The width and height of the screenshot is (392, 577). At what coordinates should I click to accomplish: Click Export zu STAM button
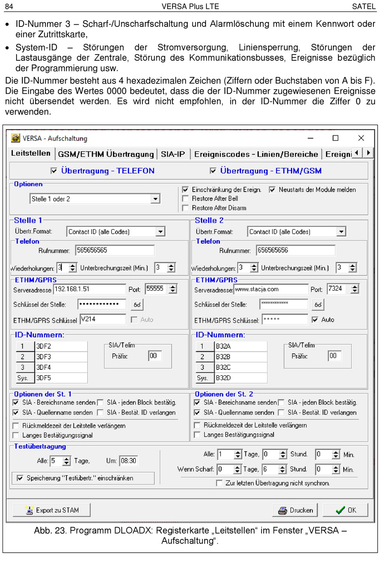(x=52, y=511)
